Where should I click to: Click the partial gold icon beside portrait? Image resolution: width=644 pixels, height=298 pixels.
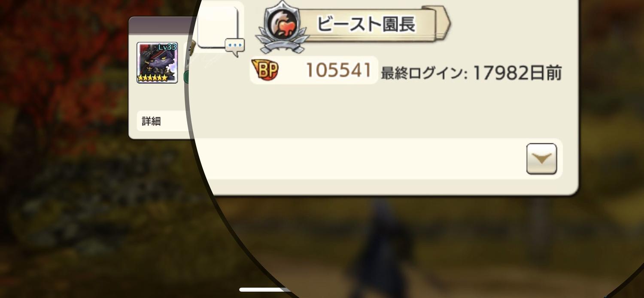click(x=191, y=47)
